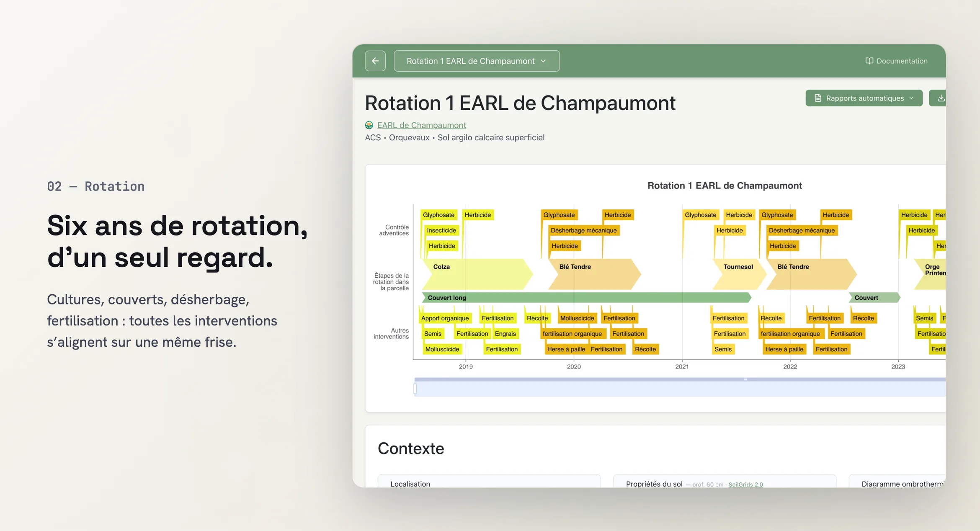Click the Autres interventions axis label
This screenshot has width=980, height=531.
point(391,333)
